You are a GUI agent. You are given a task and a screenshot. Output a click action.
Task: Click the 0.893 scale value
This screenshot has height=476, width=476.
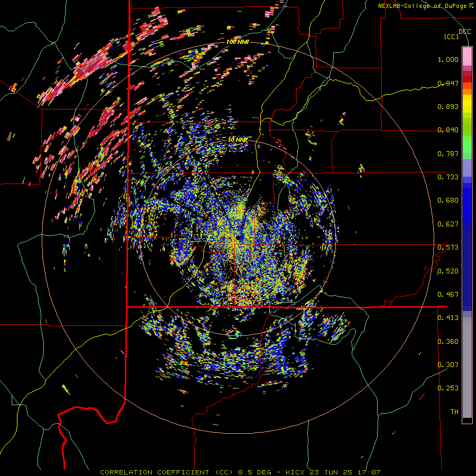point(448,106)
